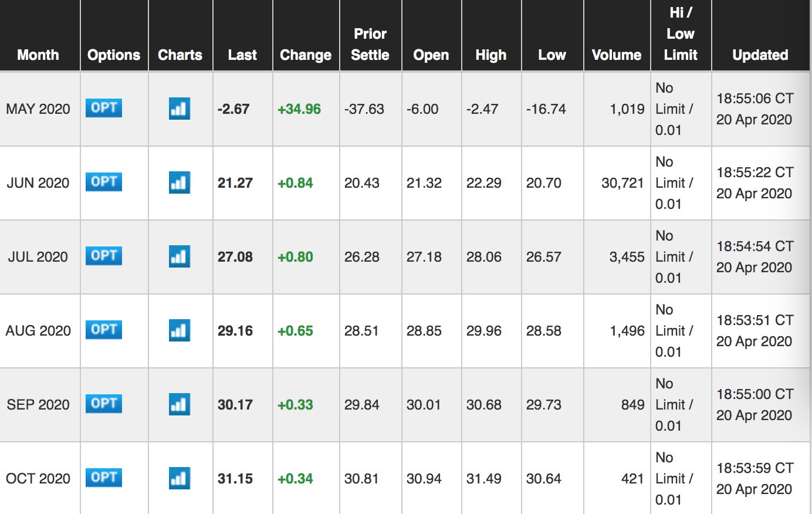Open the chart icon for JUN 2020

(x=179, y=182)
